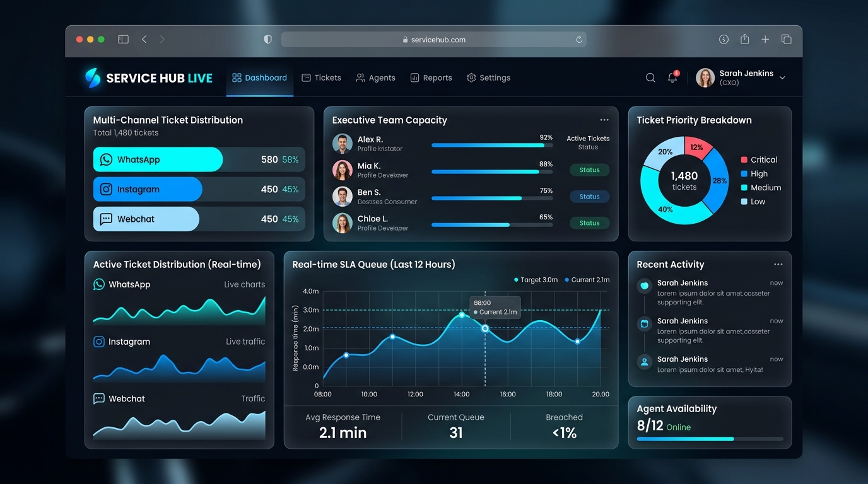Click the Avg Response Time 2.1 min value

(343, 433)
